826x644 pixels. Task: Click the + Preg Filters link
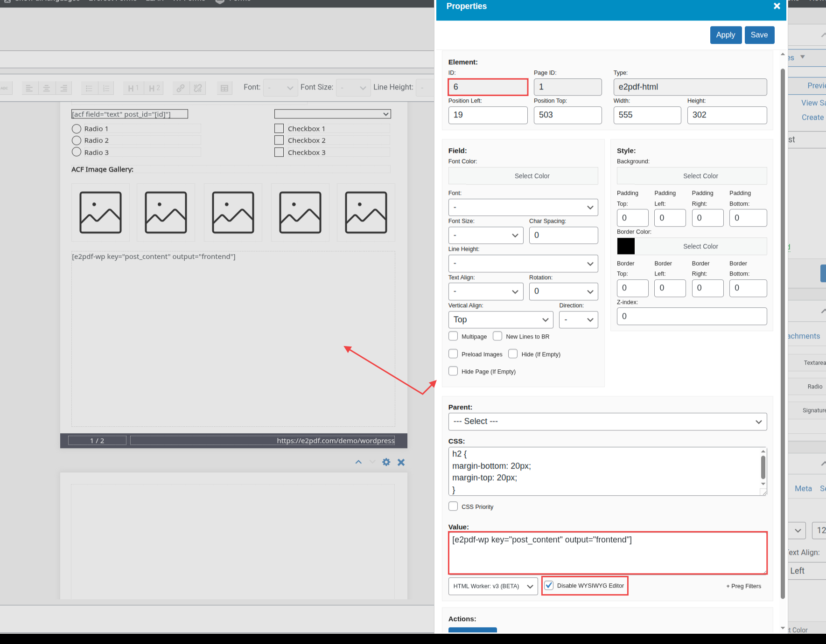tap(743, 586)
